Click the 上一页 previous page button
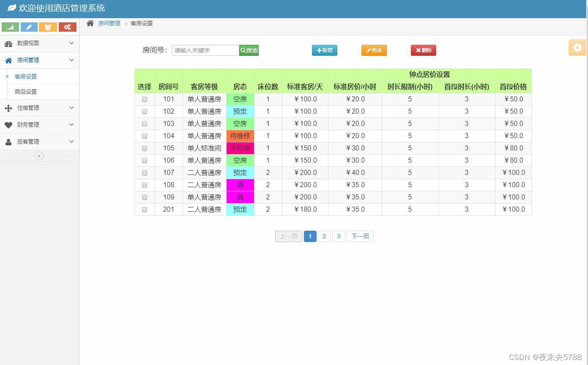588x365 pixels. click(289, 236)
